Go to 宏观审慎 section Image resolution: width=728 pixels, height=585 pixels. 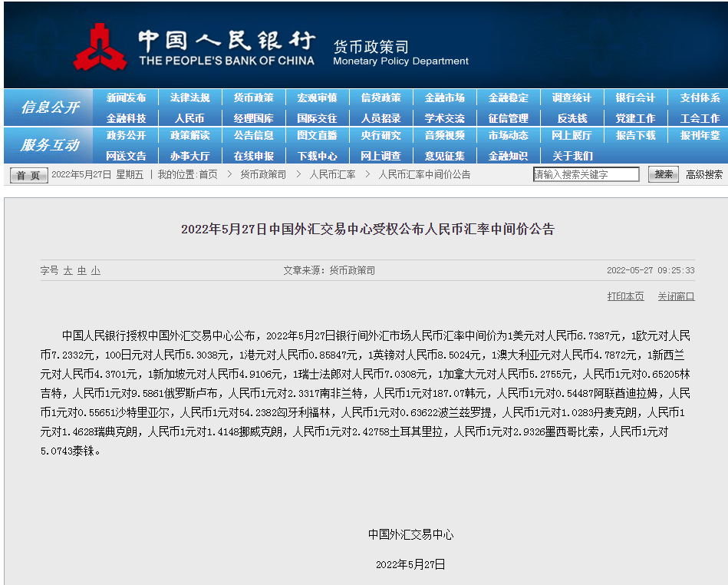click(317, 98)
